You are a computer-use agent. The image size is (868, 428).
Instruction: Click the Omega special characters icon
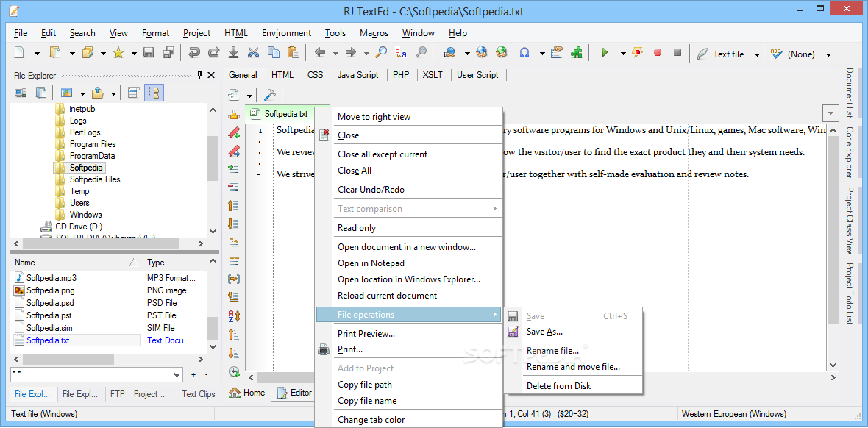[x=524, y=53]
